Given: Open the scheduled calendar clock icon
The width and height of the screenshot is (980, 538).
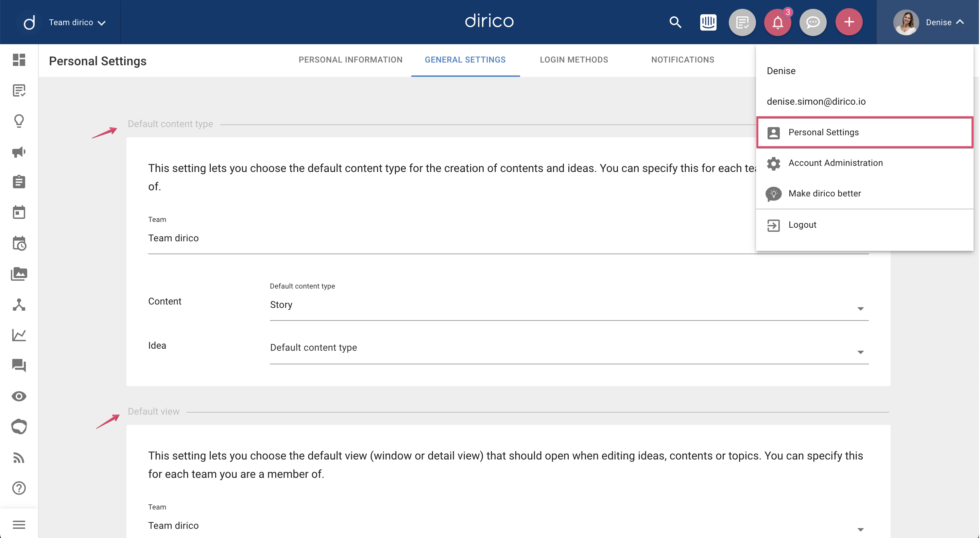Looking at the screenshot, I should pos(19,243).
